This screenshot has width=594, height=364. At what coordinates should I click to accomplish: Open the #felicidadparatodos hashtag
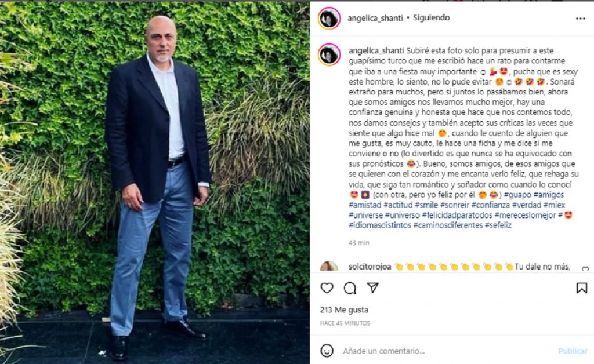457,215
